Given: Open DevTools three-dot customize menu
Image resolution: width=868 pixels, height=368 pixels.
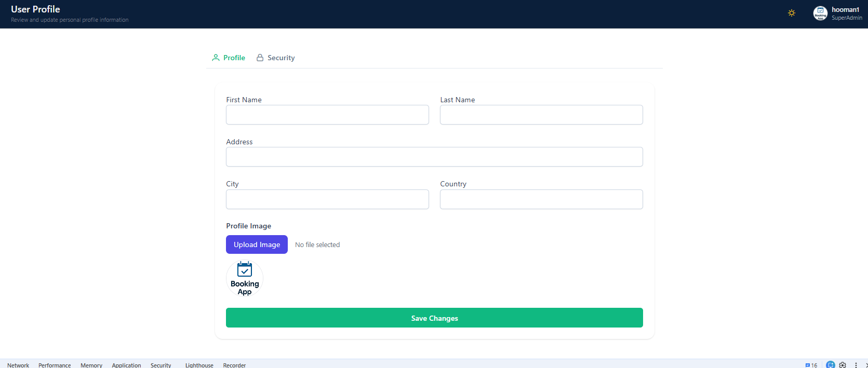Looking at the screenshot, I should [x=856, y=365].
